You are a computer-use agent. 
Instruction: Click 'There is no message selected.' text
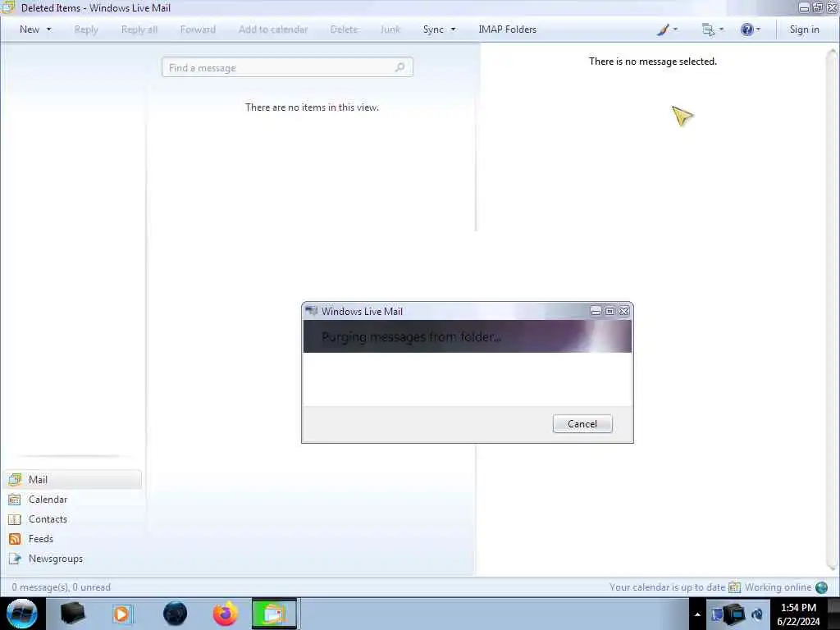652,62
